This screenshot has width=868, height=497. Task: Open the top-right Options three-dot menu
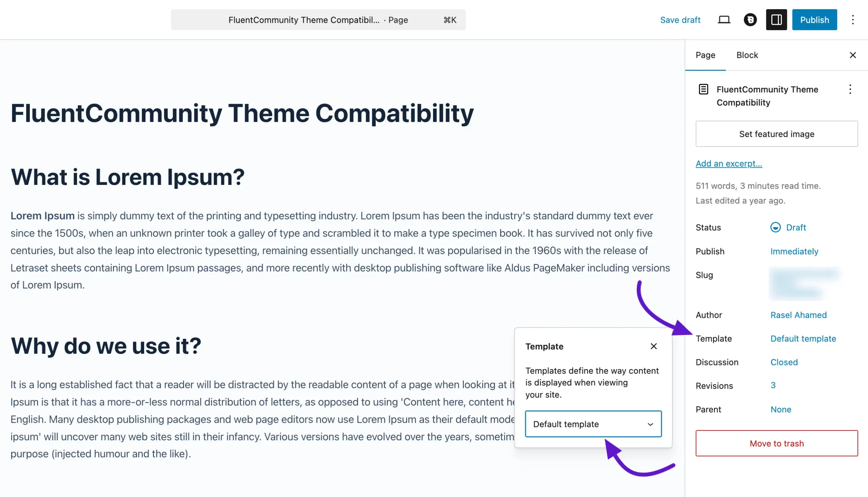pos(852,20)
